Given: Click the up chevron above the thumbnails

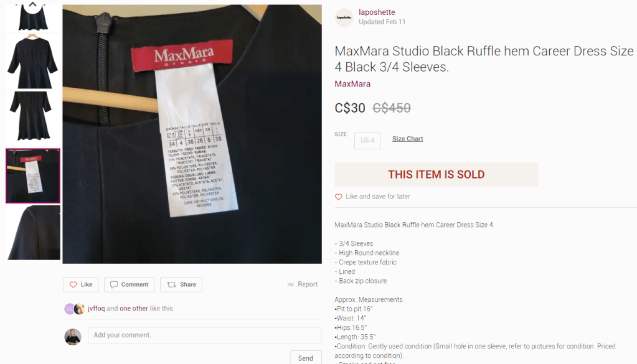Looking at the screenshot, I should 32,5.
